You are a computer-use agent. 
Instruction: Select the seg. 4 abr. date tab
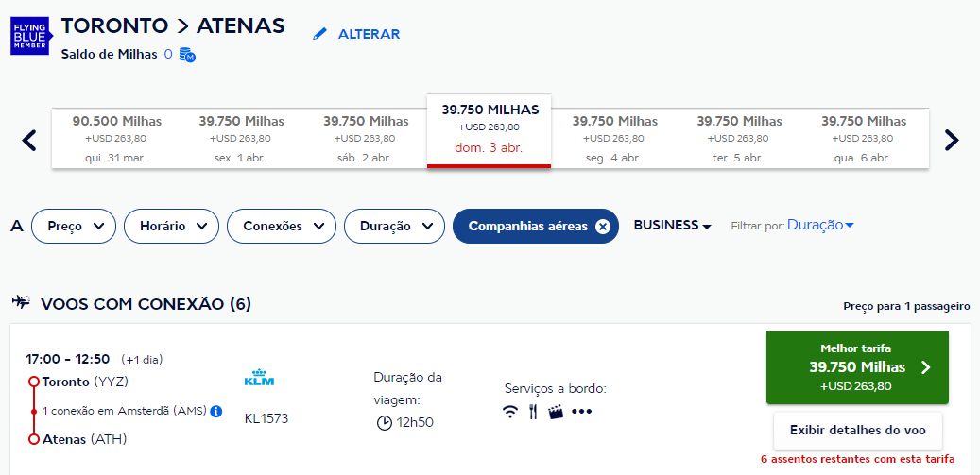point(613,139)
